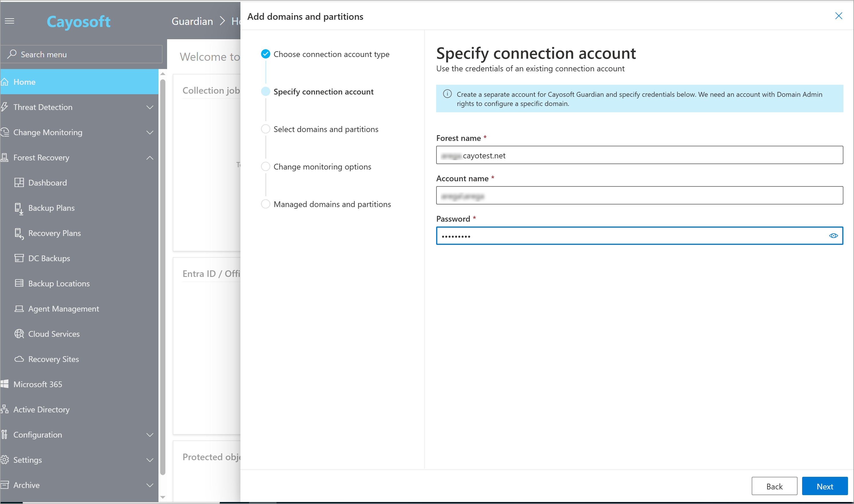The height and width of the screenshot is (504, 854).
Task: Click the hamburger menu icon
Action: tap(9, 21)
